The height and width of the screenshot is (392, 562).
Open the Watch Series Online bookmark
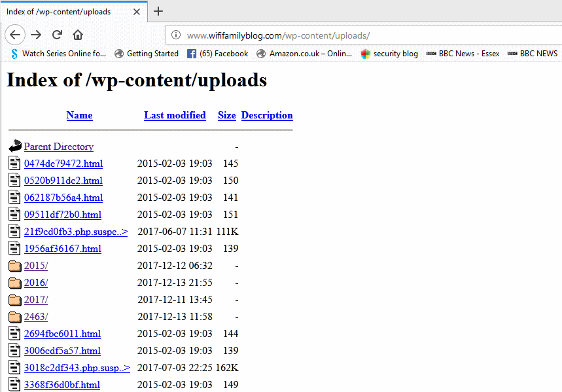point(59,54)
